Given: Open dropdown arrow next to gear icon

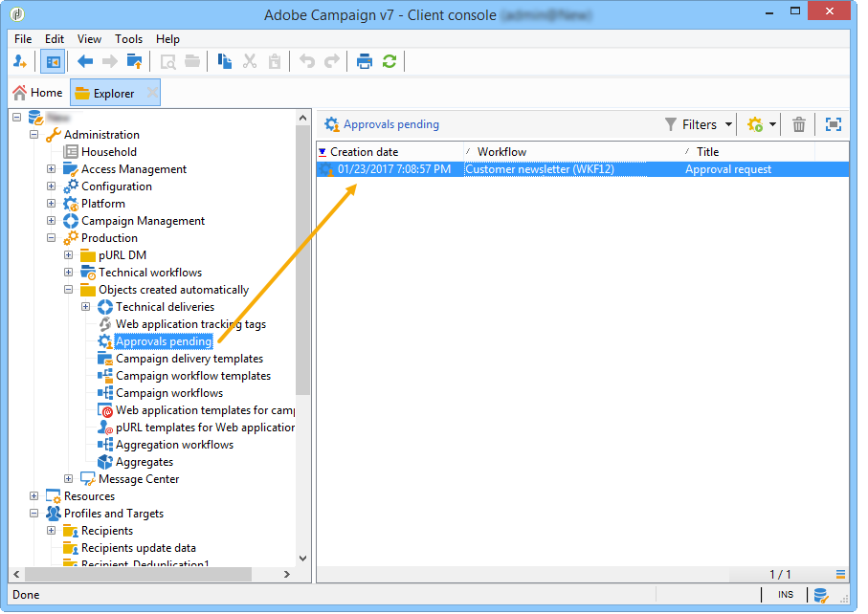Looking at the screenshot, I should click(x=772, y=124).
